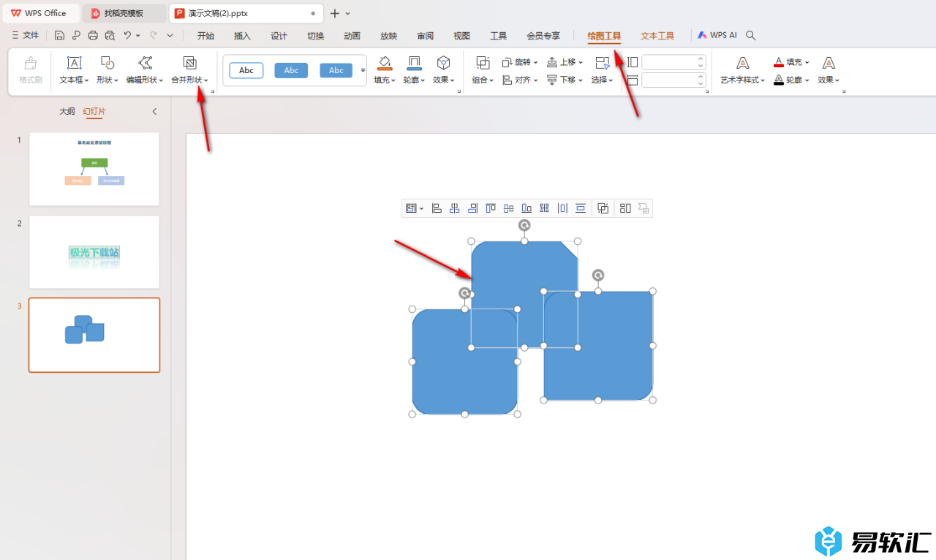Select slide 2 thumbnail with 极光下载站
Viewport: 936px width, 560px height.
(94, 252)
